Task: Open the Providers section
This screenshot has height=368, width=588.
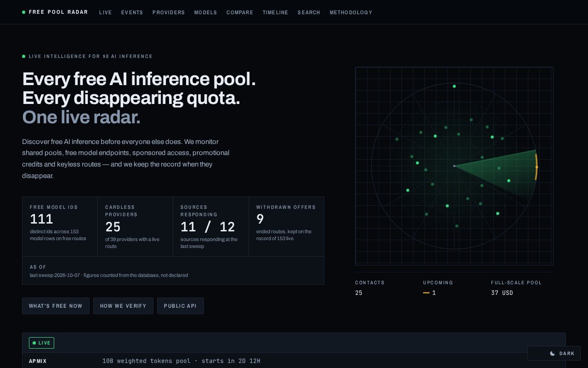Action: 169,12
